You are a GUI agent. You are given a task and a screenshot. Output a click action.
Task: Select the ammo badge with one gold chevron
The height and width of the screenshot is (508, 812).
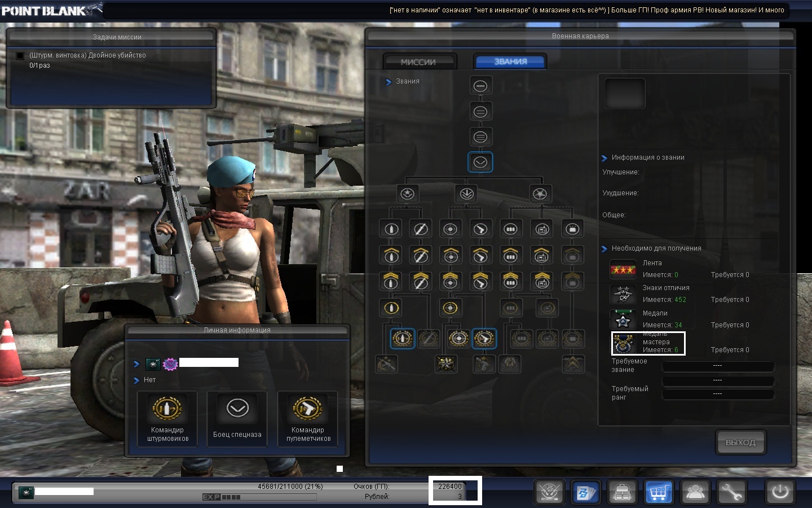click(x=510, y=255)
